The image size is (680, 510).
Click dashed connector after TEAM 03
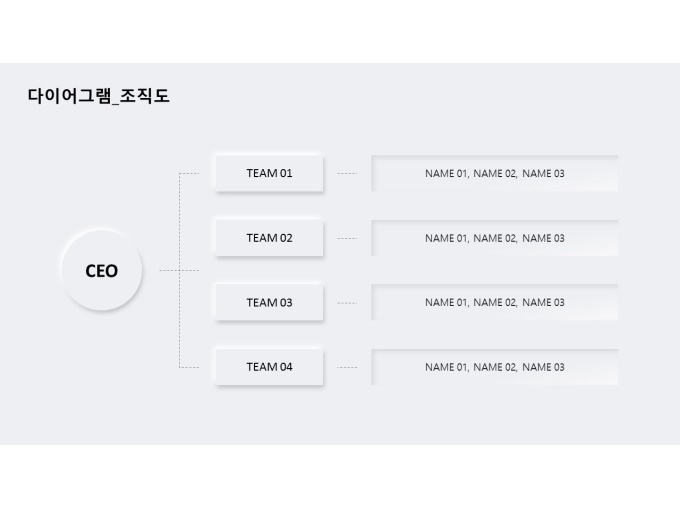pyautogui.click(x=347, y=303)
